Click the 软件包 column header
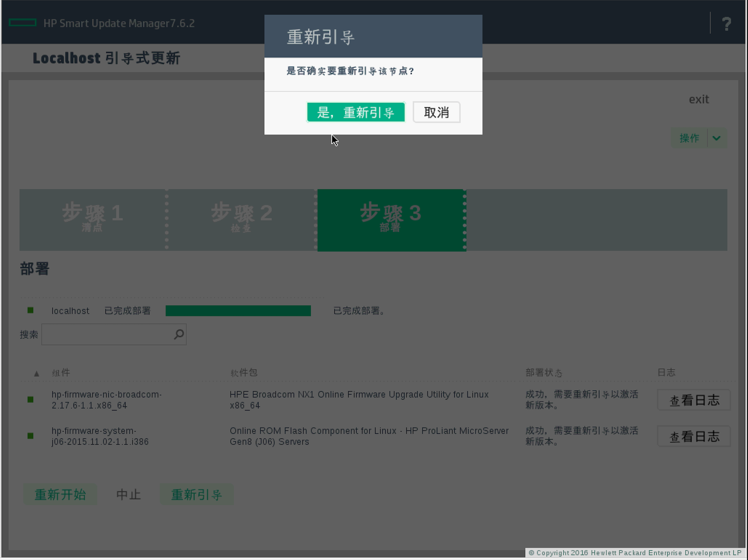This screenshot has width=748, height=560. point(244,373)
